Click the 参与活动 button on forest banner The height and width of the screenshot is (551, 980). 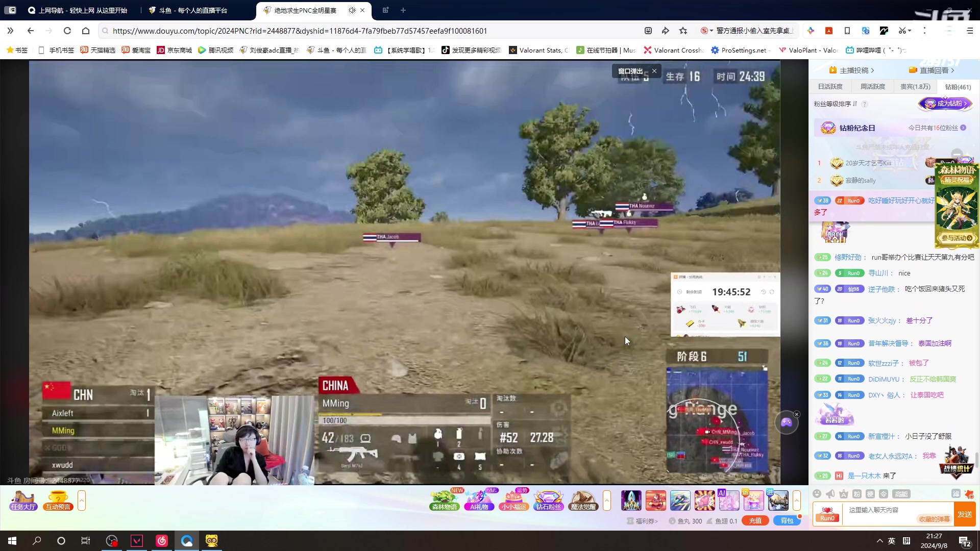957,238
